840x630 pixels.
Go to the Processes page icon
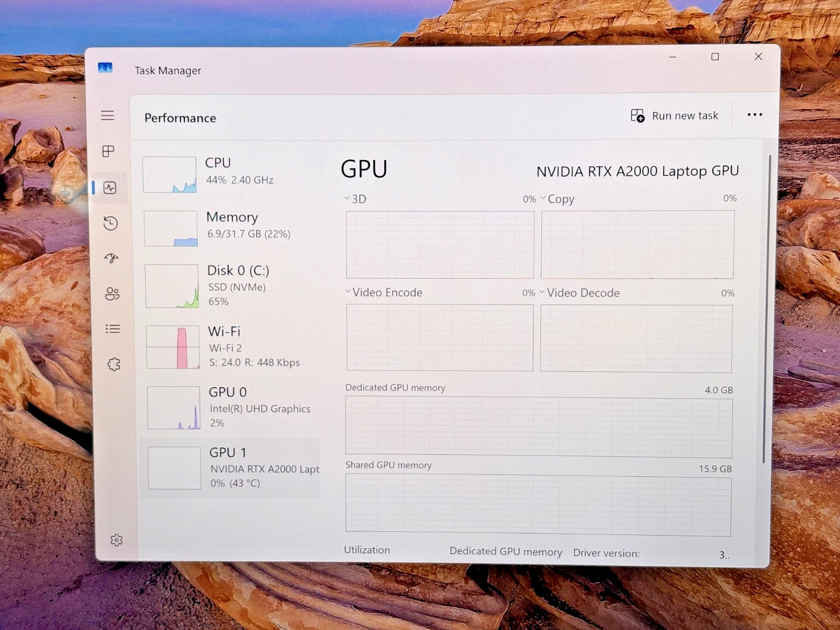click(108, 151)
